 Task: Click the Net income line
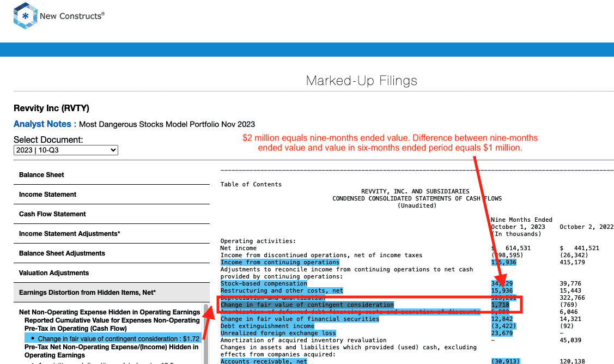[x=238, y=248]
